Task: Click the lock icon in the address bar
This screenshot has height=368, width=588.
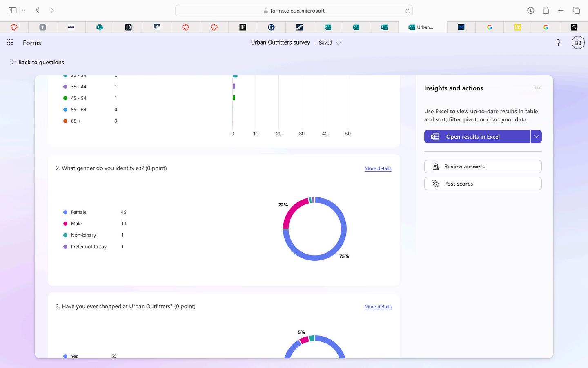Action: 266,11
